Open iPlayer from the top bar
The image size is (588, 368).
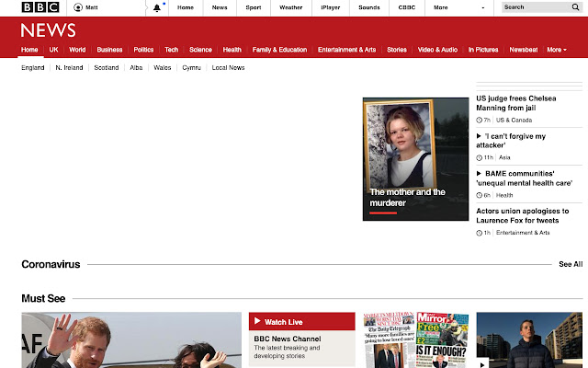[x=330, y=7]
